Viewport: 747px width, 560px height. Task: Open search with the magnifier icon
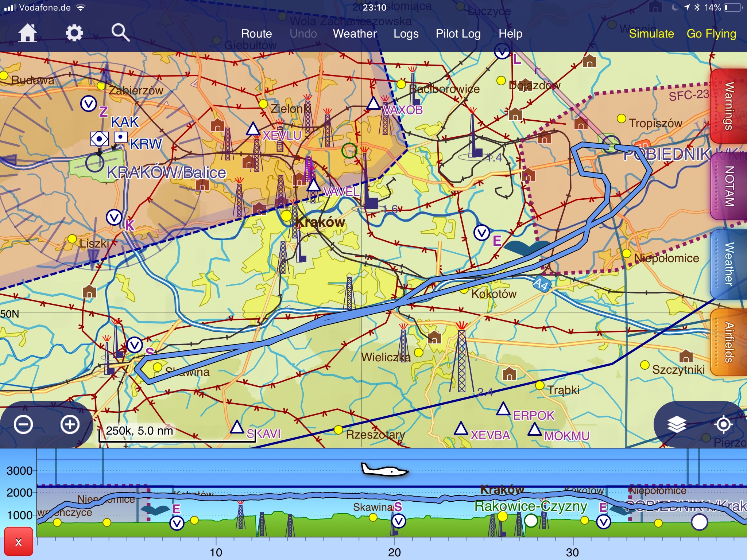point(120,33)
